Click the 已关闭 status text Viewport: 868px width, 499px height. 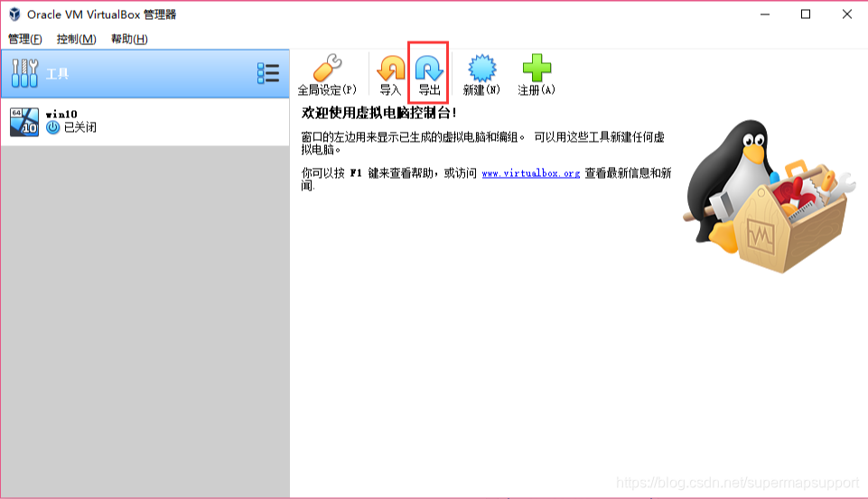point(80,127)
